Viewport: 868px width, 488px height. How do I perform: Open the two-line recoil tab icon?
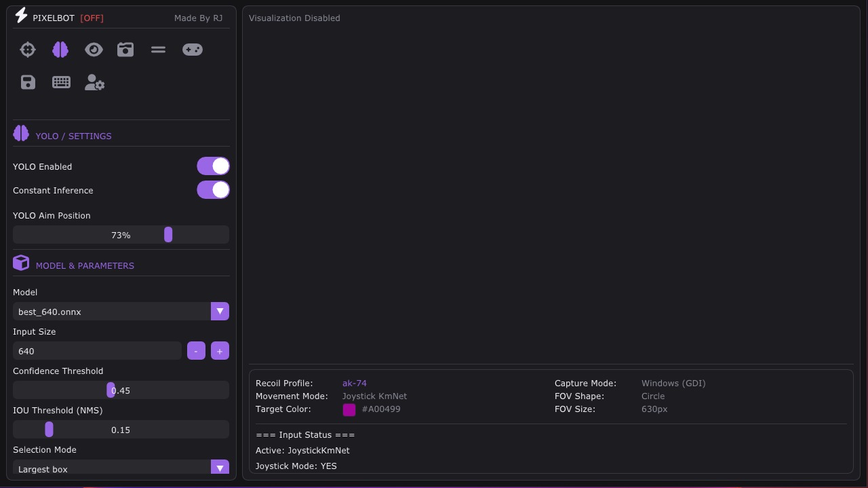[x=158, y=50]
